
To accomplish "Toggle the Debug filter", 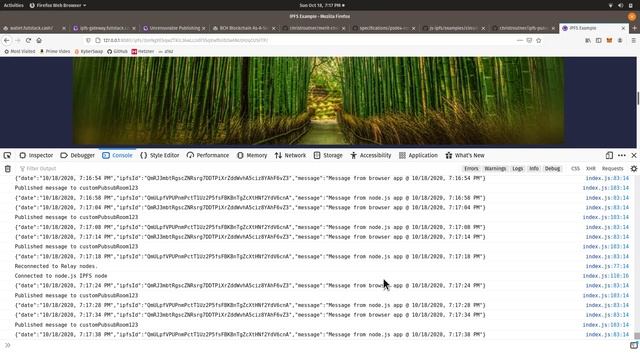I will [x=552, y=169].
